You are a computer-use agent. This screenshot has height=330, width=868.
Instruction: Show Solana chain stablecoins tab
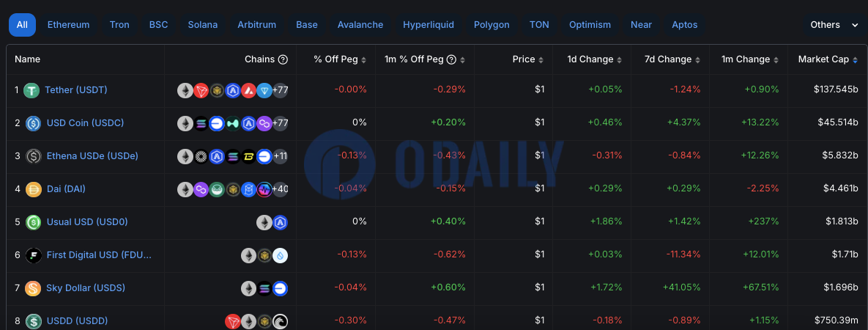203,25
